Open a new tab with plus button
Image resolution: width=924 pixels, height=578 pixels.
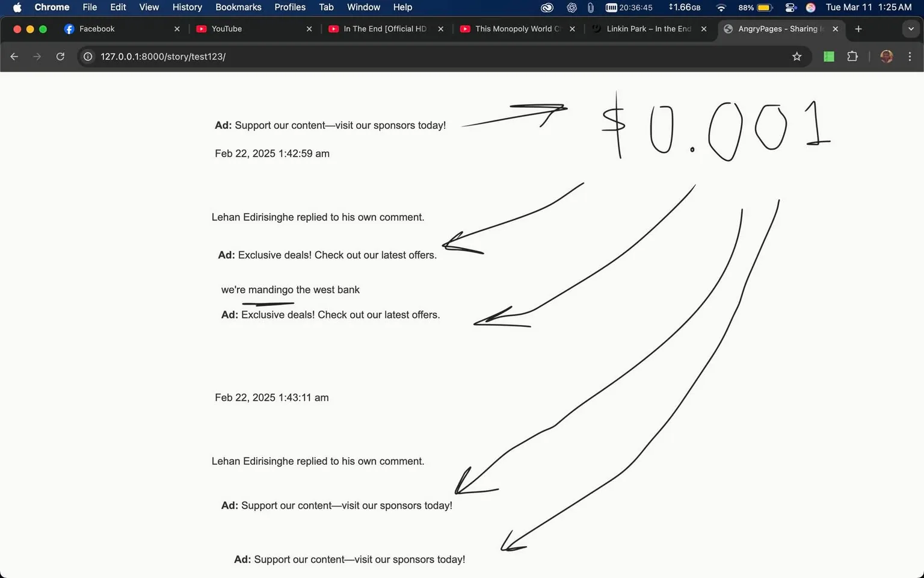[858, 29]
